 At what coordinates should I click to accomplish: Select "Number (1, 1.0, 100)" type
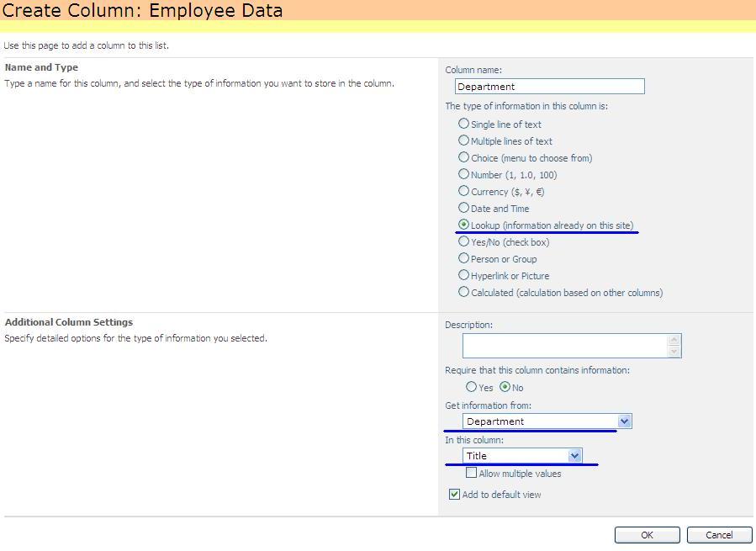pos(463,174)
